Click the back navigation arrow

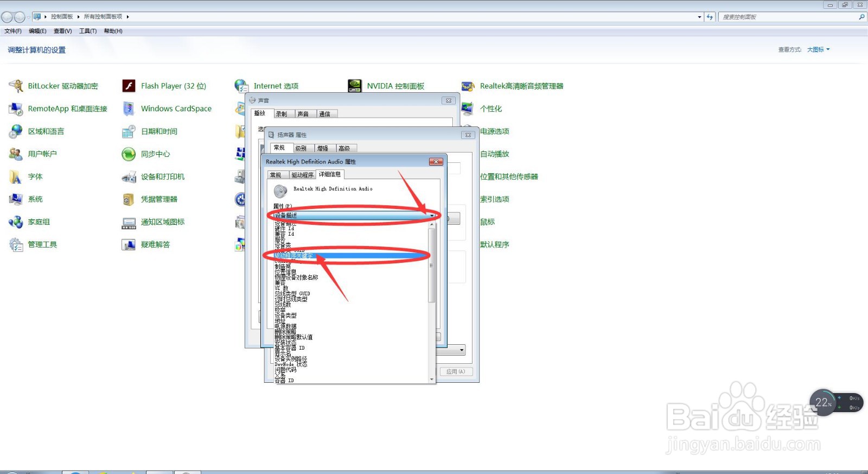[7, 17]
